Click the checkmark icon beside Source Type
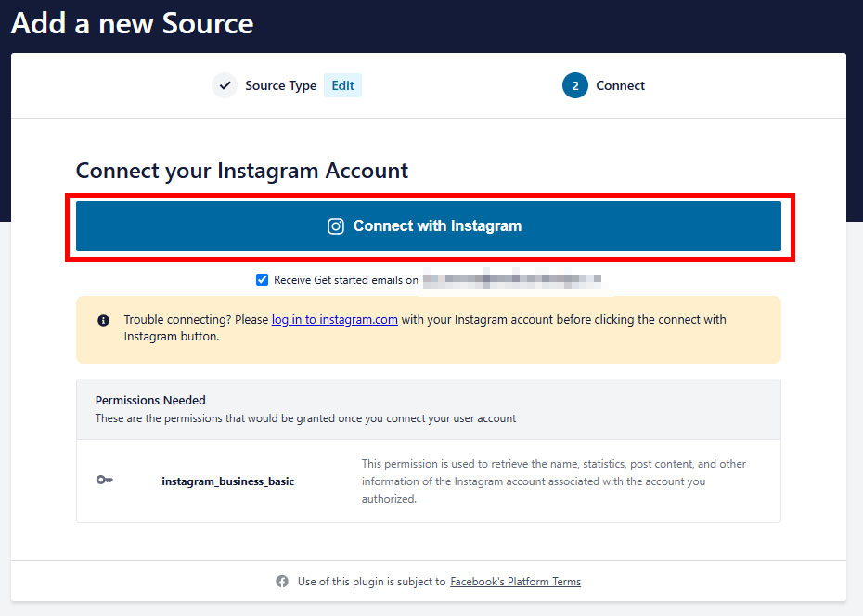Screen dimensions: 863x616 (x=225, y=85)
